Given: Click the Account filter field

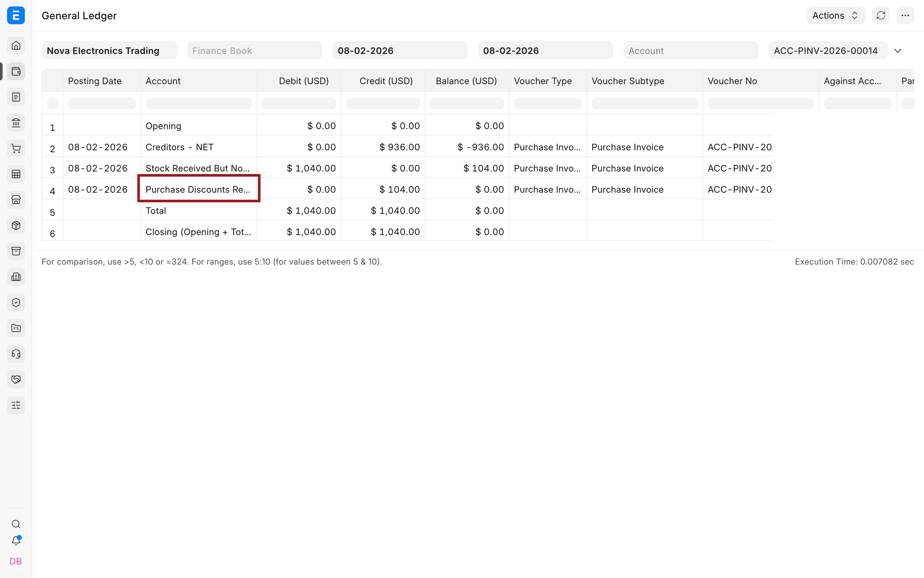Looking at the screenshot, I should point(691,50).
